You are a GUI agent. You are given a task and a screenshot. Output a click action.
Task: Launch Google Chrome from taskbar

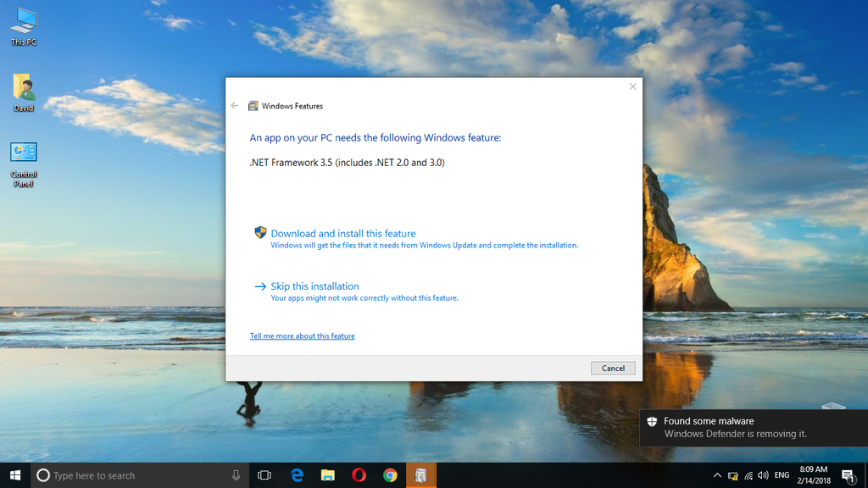390,475
